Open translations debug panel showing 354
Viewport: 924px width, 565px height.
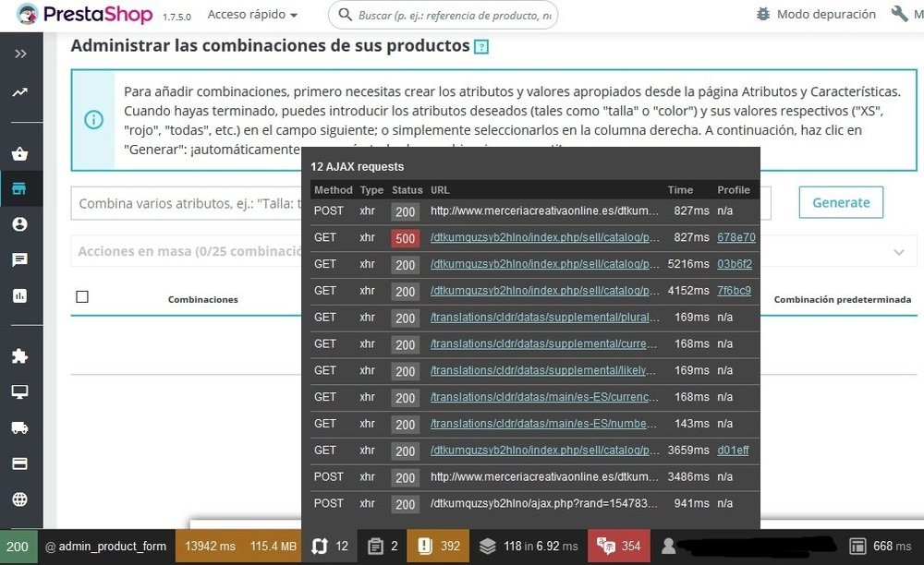[x=617, y=546]
